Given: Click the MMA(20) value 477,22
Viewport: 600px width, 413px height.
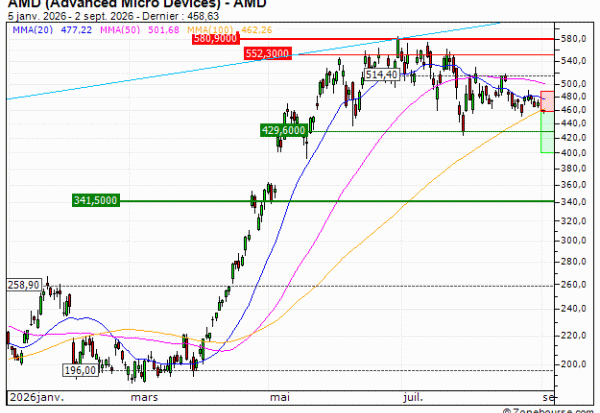Looking at the screenshot, I should click(x=76, y=30).
